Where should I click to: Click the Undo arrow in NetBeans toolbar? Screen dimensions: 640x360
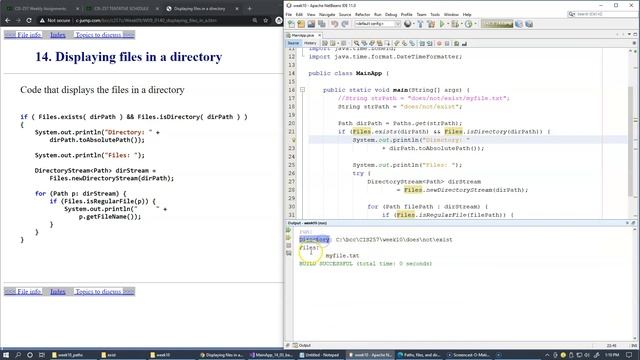[335, 24]
